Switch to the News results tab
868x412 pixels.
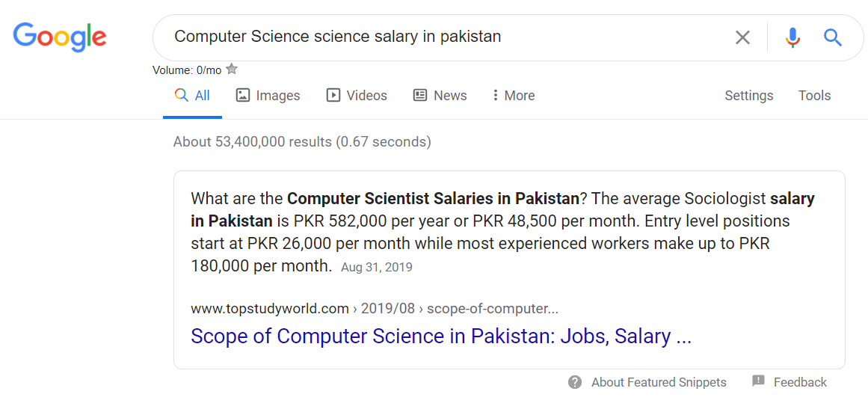(x=449, y=96)
